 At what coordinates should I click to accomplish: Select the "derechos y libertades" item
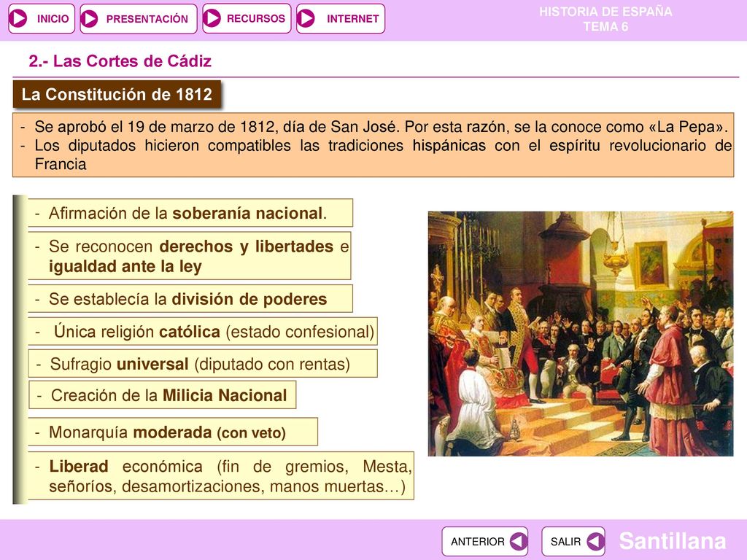coord(189,256)
